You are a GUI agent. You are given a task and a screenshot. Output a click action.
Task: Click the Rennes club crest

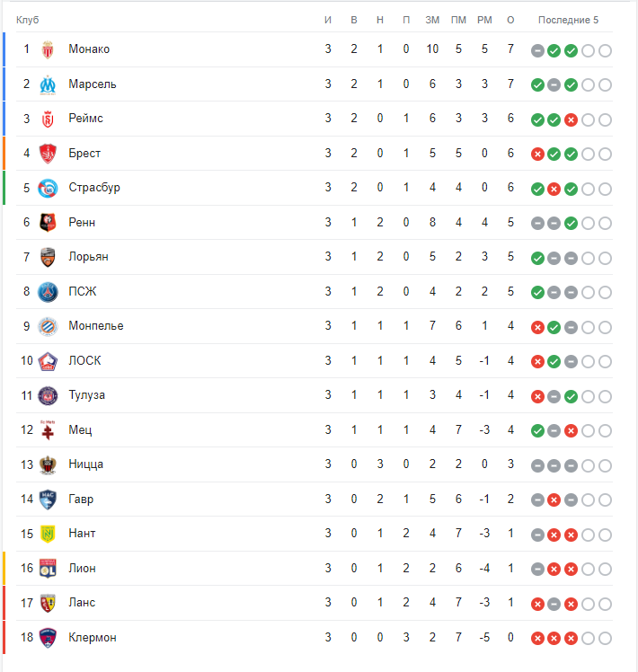click(x=48, y=223)
